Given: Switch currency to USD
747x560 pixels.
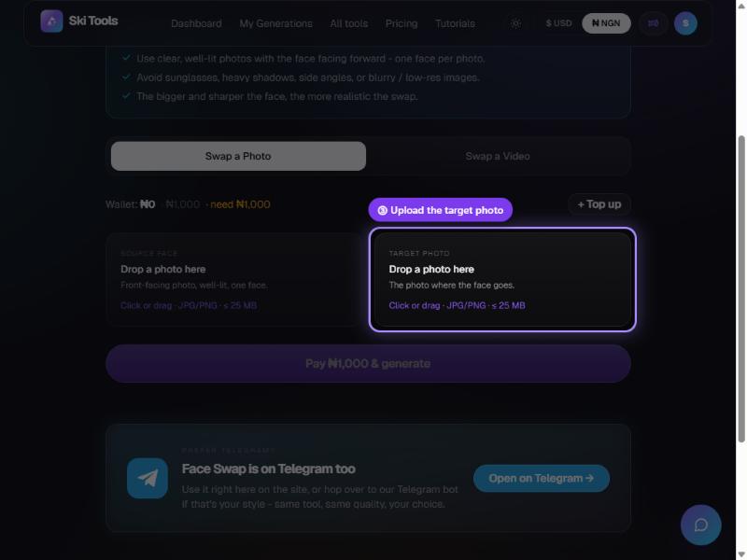Looking at the screenshot, I should coord(558,23).
